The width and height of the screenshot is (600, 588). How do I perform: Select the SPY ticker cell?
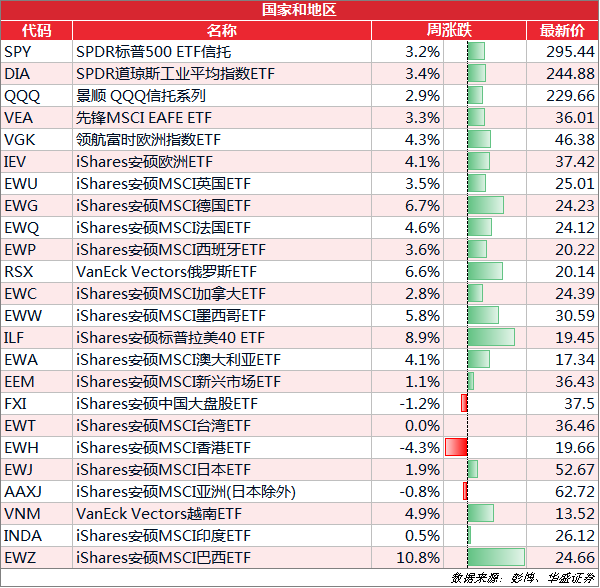point(36,52)
